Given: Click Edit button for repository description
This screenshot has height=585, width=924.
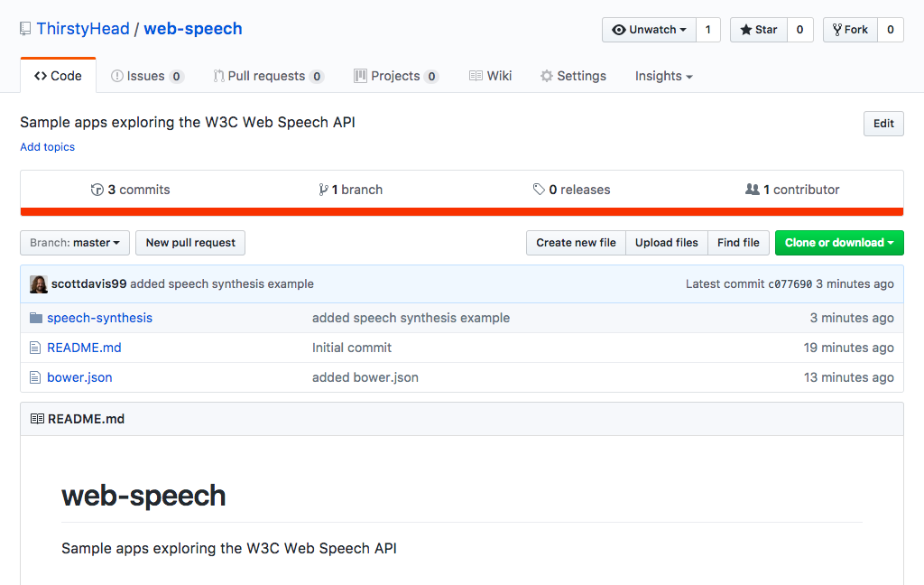Looking at the screenshot, I should [x=883, y=124].
